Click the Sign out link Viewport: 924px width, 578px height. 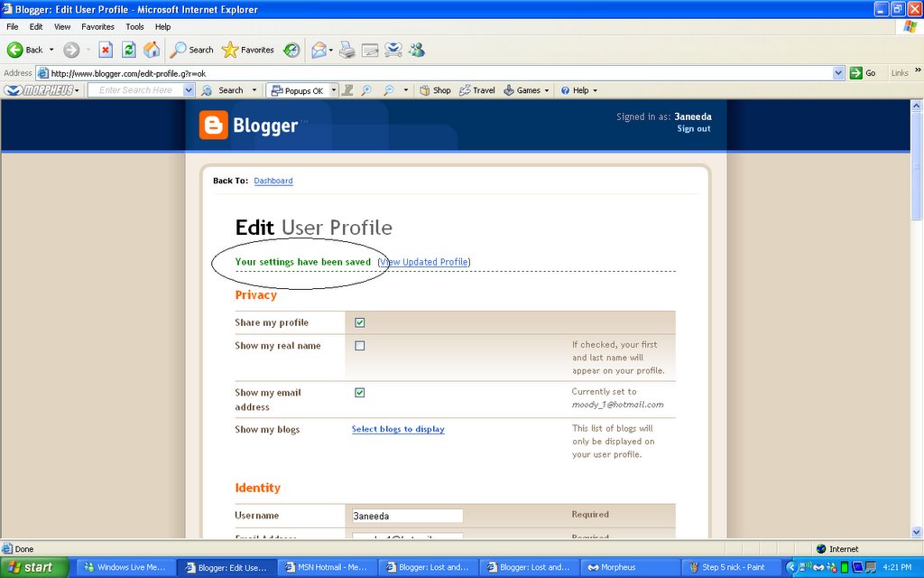694,128
